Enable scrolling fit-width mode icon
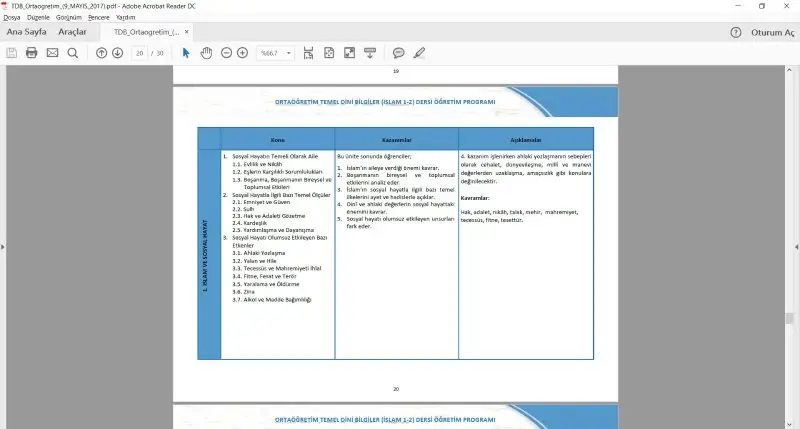The height and width of the screenshot is (429, 800). pos(308,53)
